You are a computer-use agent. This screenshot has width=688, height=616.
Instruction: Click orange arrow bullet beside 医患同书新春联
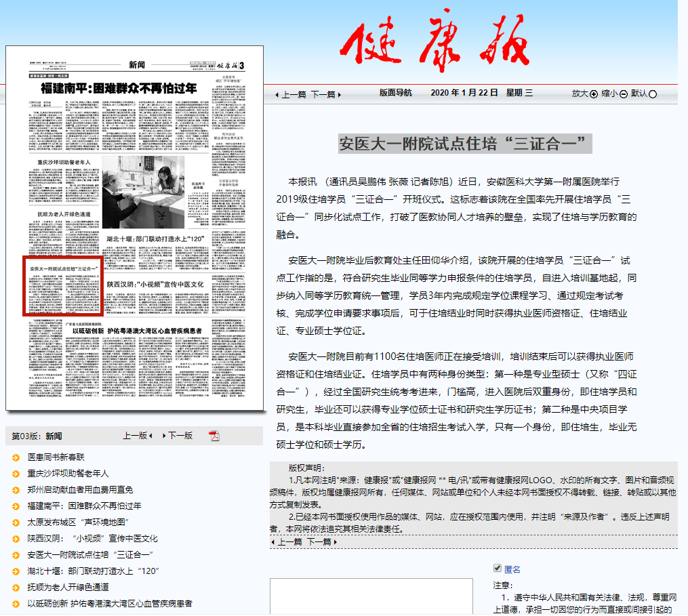coord(16,457)
